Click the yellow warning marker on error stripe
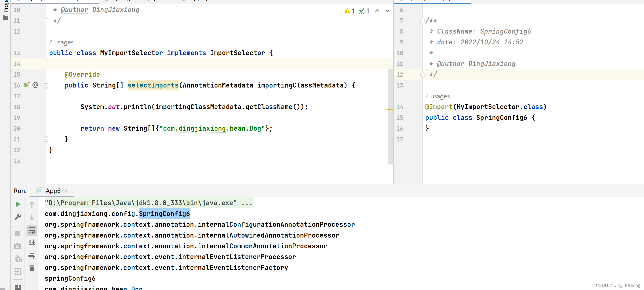This screenshot has height=290, width=644. tap(390, 109)
